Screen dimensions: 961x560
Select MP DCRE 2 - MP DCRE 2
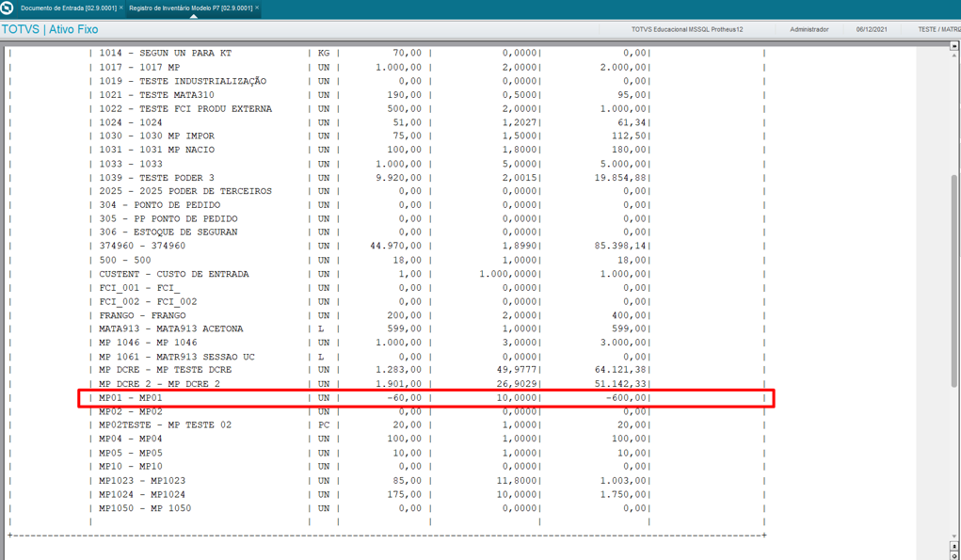point(160,384)
